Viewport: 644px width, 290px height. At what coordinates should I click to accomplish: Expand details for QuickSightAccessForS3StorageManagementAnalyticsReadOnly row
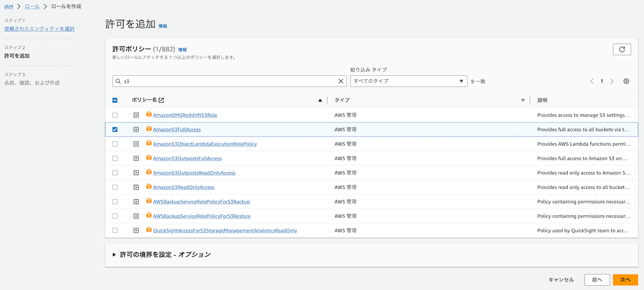pyautogui.click(x=136, y=230)
